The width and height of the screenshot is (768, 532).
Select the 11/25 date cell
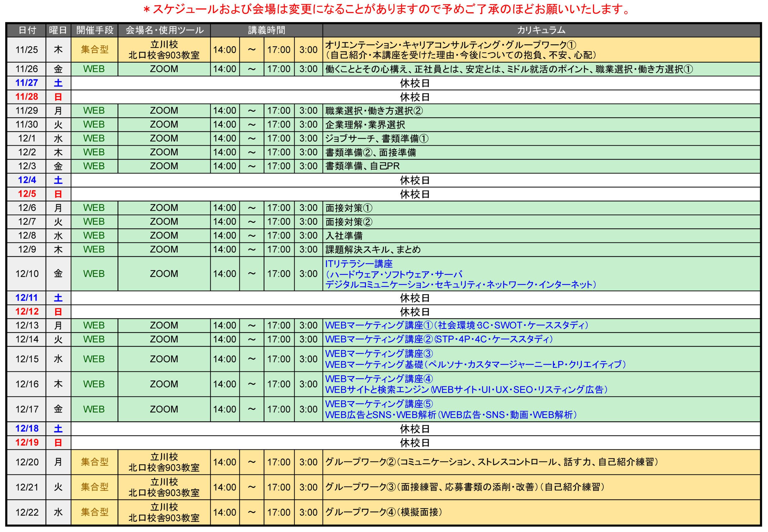click(x=27, y=50)
